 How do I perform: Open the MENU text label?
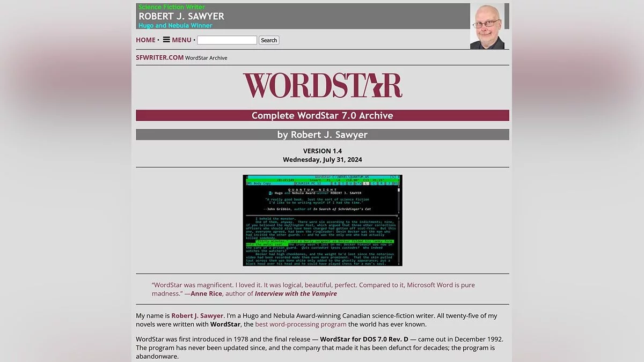point(181,40)
